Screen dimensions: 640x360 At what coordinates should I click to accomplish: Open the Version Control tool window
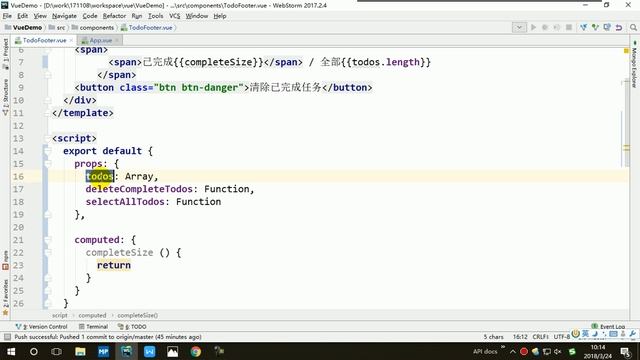point(42,327)
